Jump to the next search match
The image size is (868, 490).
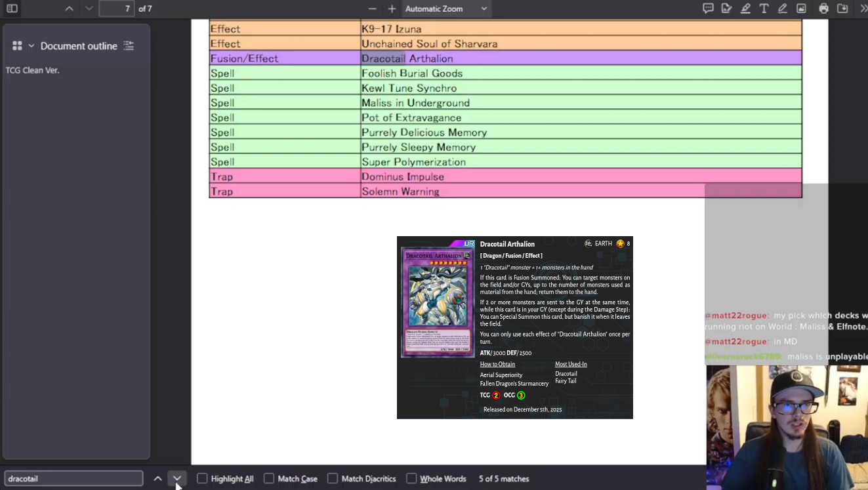pos(177,479)
